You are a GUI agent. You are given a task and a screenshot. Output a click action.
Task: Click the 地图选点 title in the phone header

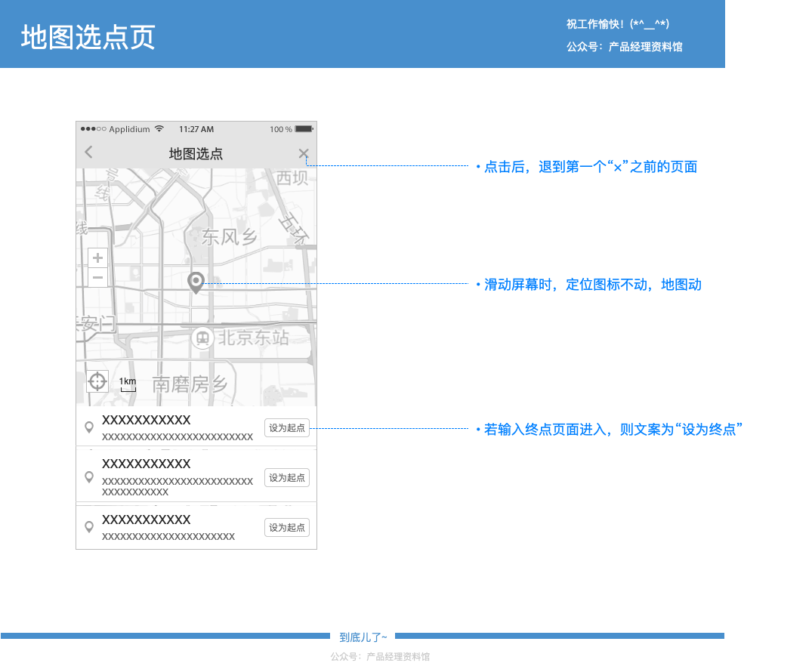pos(196,153)
